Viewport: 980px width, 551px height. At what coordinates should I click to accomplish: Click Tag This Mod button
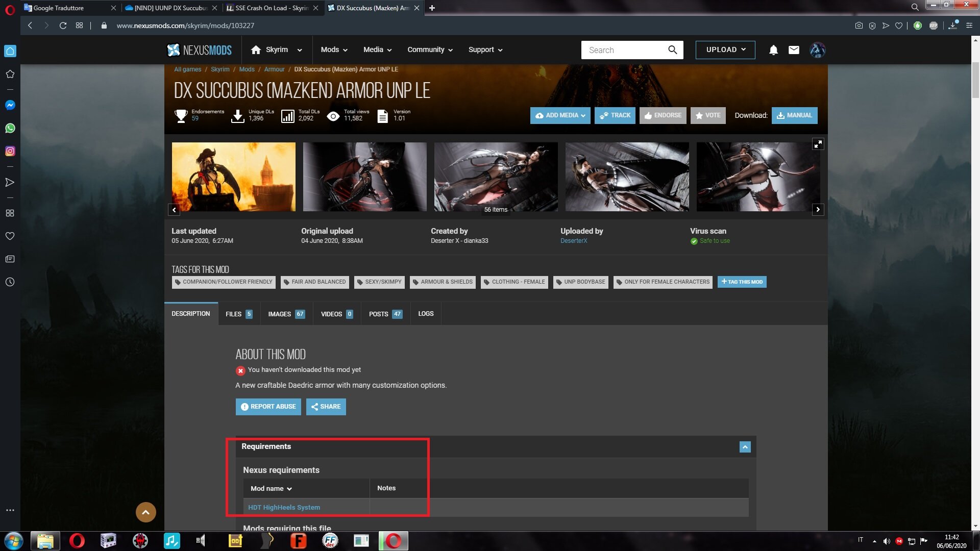point(742,282)
